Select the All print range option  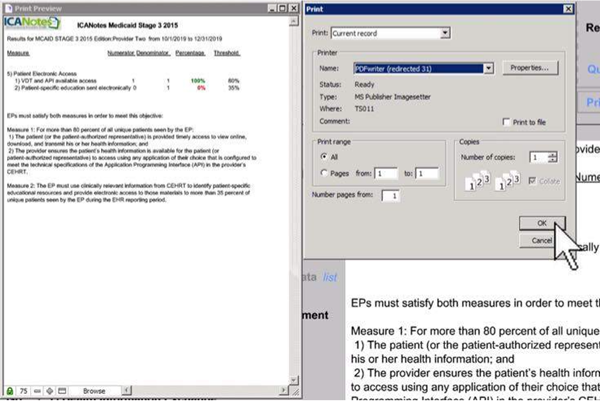tap(324, 156)
